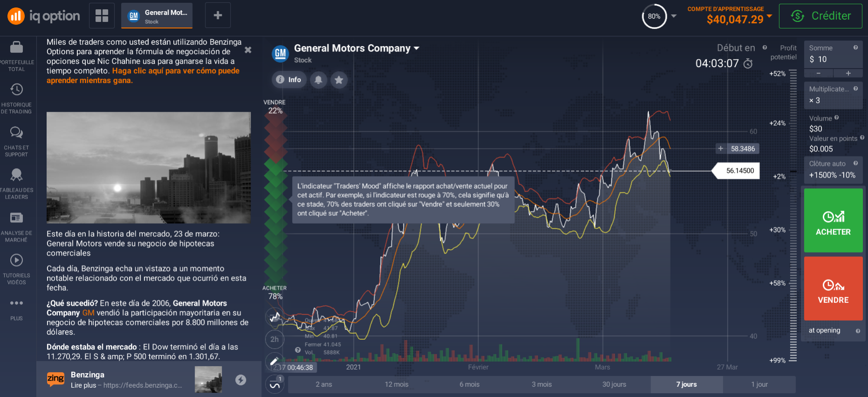Screen dimensions: 868x397
Task: Open the Multiplicateur ×3 selector
Action: click(x=834, y=96)
